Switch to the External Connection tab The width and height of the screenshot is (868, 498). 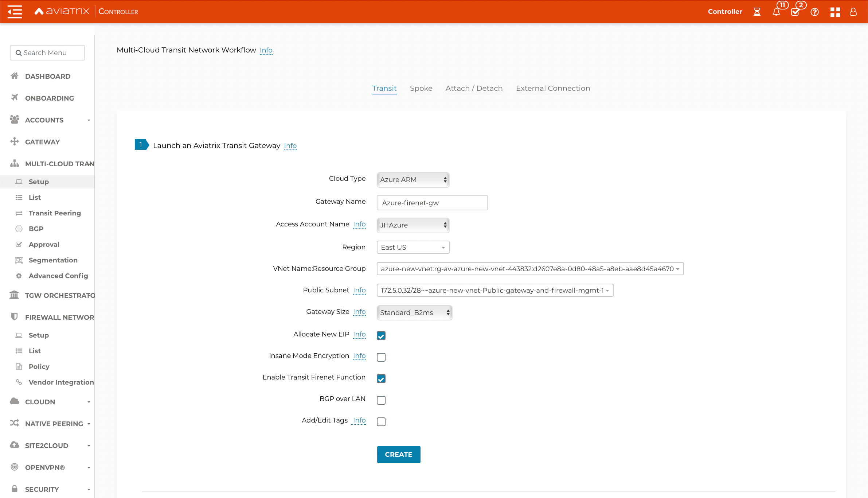(x=553, y=88)
